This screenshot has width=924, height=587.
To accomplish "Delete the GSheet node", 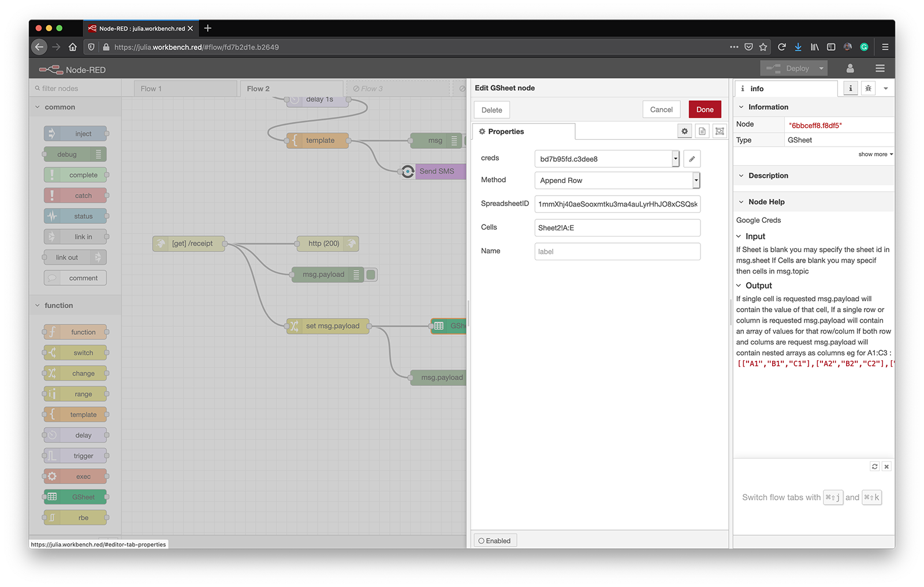I will tap(491, 110).
